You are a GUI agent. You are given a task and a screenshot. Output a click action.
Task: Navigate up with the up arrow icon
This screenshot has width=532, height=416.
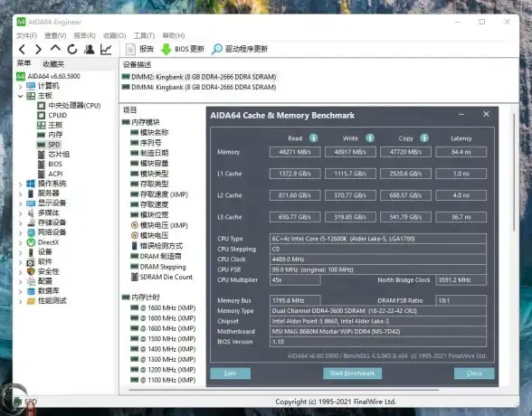pos(55,49)
